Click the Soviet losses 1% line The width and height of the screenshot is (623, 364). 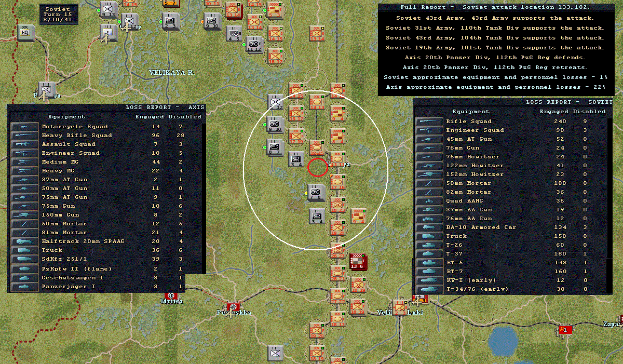pos(496,77)
